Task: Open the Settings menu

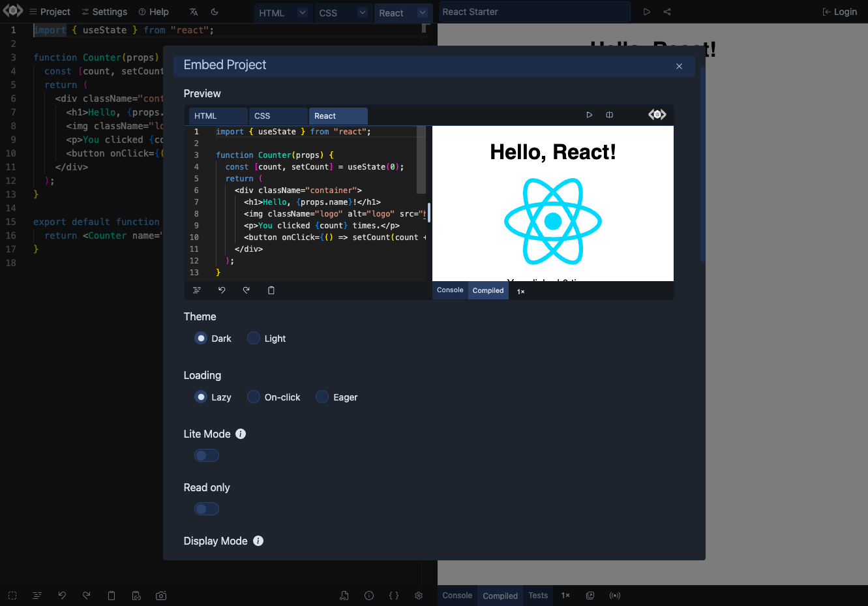Action: pyautogui.click(x=104, y=12)
